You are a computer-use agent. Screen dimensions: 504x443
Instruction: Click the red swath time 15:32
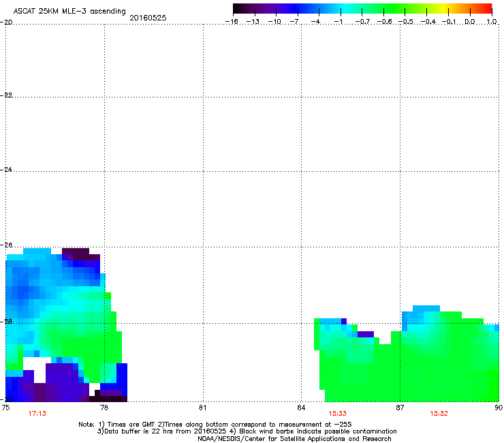coord(439,414)
